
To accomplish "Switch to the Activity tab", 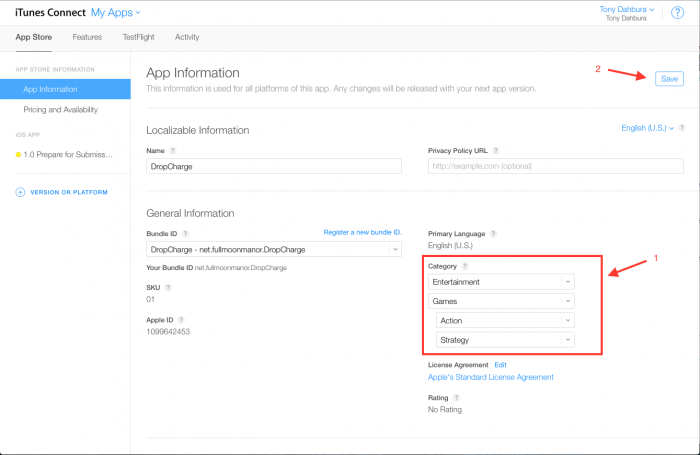I will point(187,38).
